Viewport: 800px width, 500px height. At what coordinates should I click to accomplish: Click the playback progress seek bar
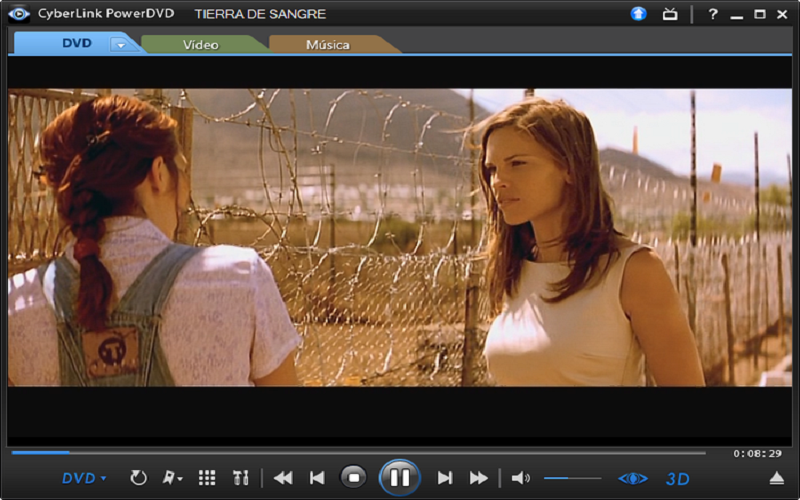(358, 453)
